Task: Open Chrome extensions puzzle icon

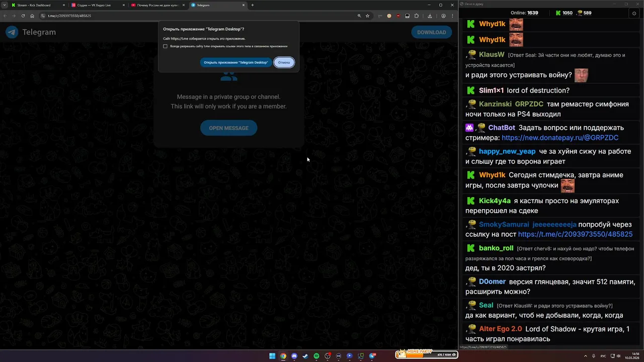Action: coord(416,16)
